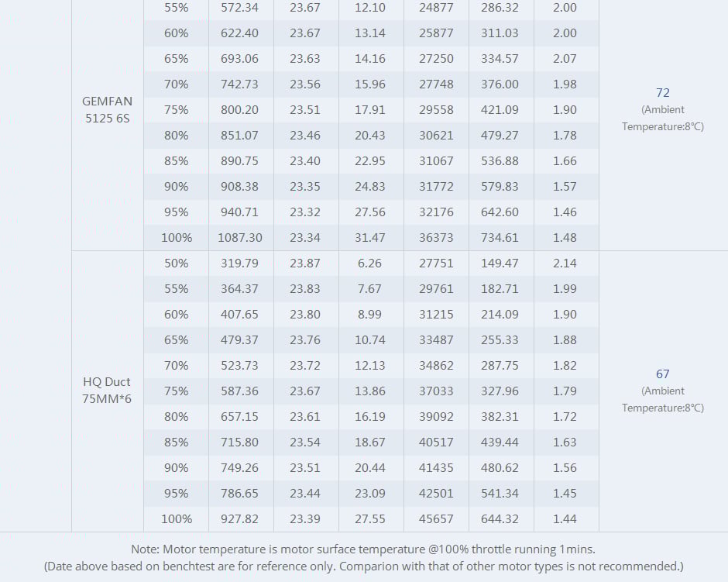
Task: Select the 72 motor temperature value
Action: 662,93
